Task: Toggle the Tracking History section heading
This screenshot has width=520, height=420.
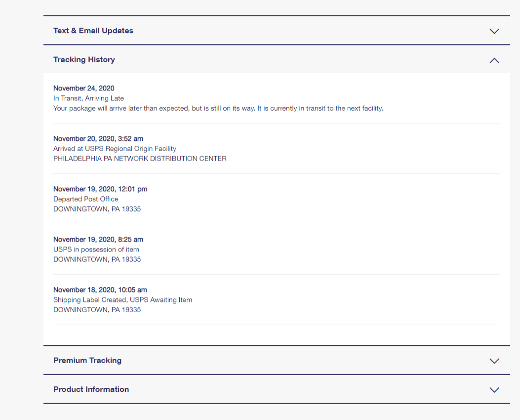Action: pyautogui.click(x=84, y=59)
